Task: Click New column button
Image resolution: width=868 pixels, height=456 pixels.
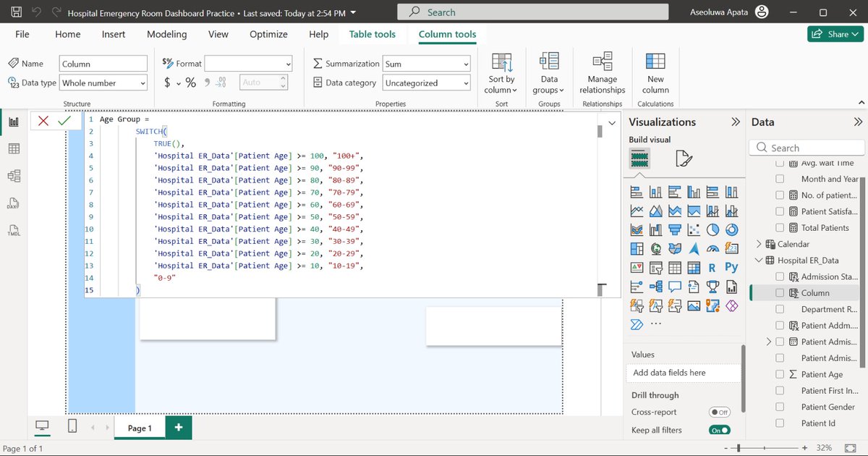Action: [655, 73]
